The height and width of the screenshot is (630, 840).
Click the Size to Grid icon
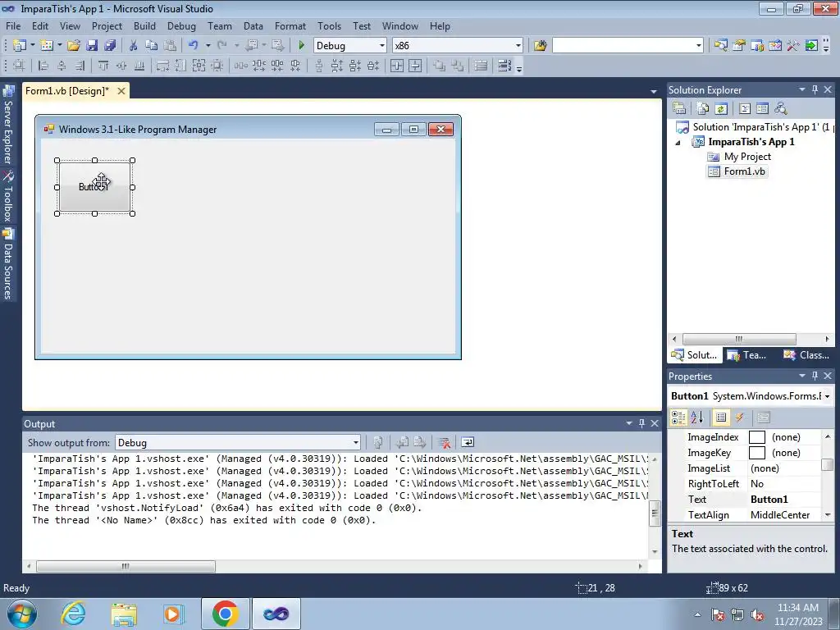(x=217, y=66)
